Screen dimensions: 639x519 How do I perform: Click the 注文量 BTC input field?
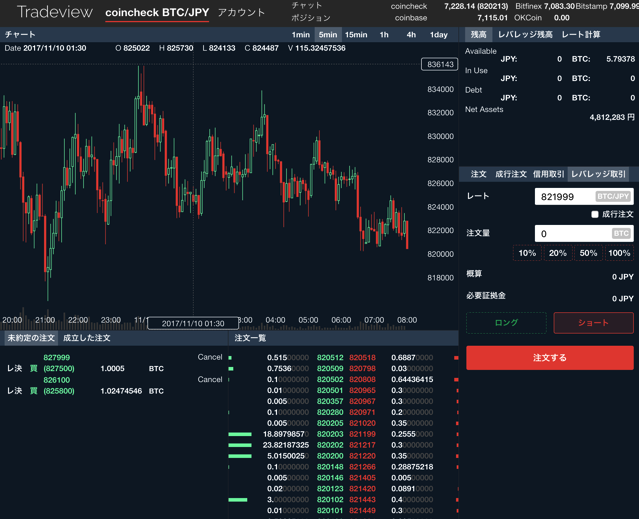point(584,233)
